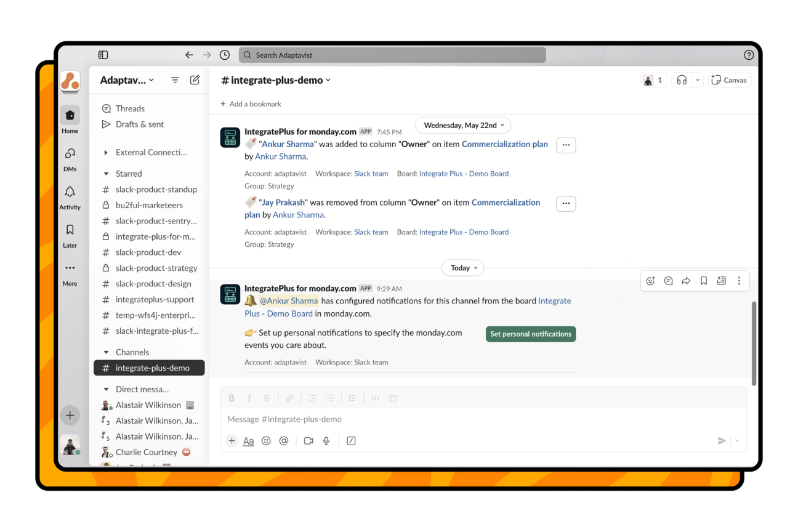Open the Adaptavist workspace dropdown
798x532 pixels.
pyautogui.click(x=127, y=80)
